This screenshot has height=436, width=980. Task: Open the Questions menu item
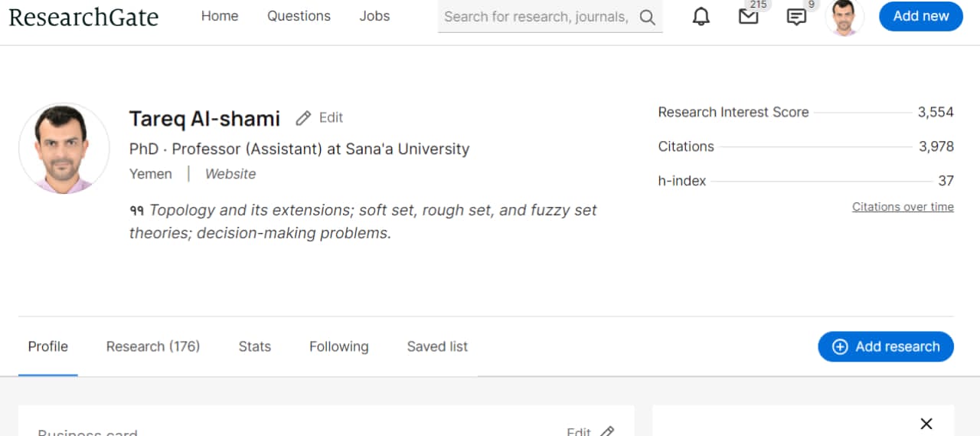tap(299, 16)
